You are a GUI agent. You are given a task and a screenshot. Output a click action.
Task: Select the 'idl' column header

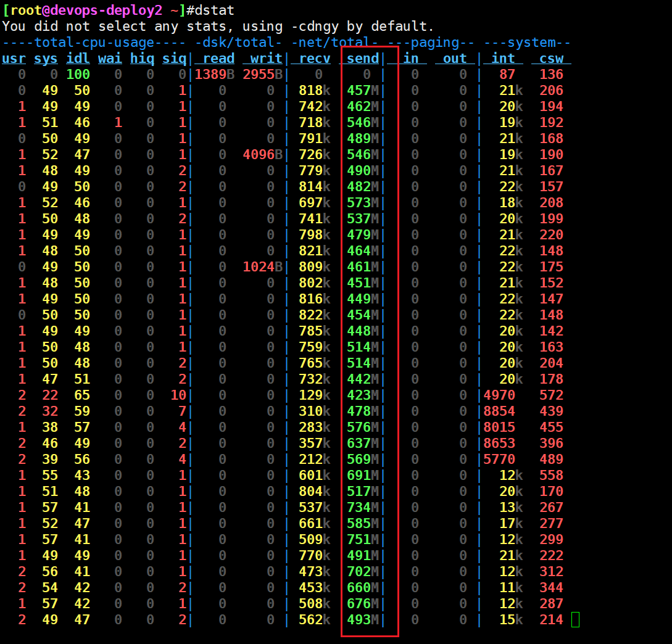(x=78, y=58)
